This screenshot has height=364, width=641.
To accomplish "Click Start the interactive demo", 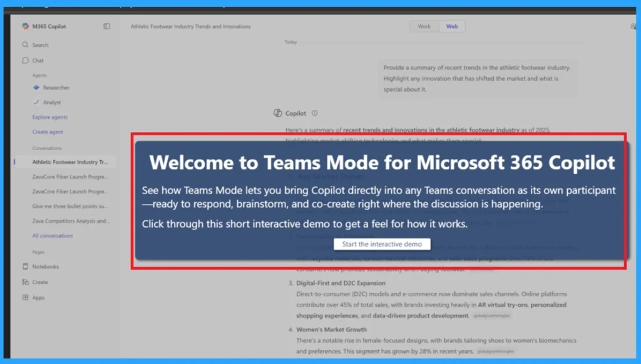I will 382,244.
